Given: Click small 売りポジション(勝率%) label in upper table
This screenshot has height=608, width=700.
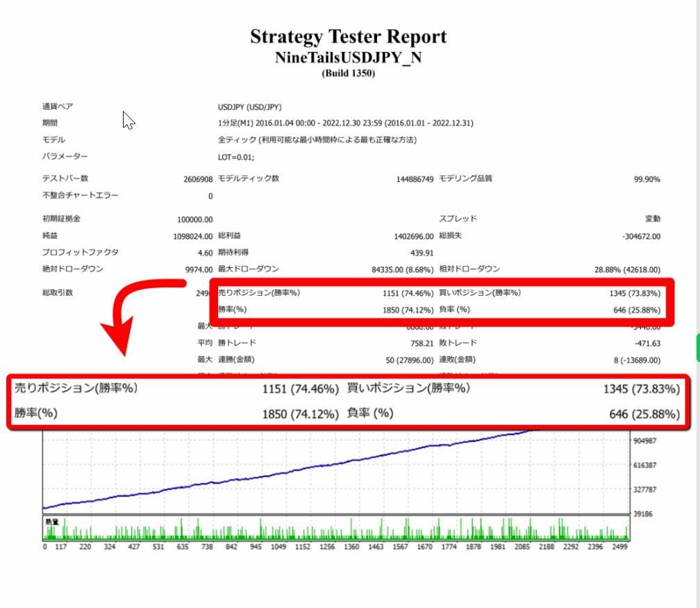Looking at the screenshot, I should [259, 292].
